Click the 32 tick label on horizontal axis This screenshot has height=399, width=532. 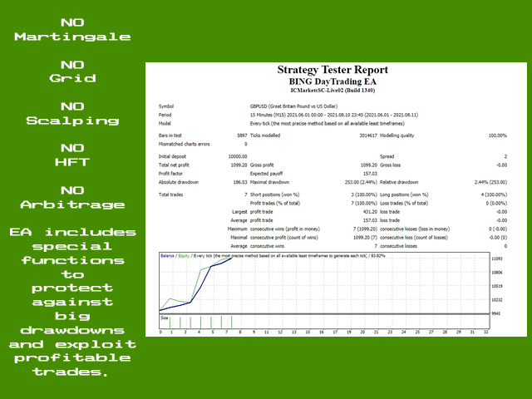click(x=485, y=332)
